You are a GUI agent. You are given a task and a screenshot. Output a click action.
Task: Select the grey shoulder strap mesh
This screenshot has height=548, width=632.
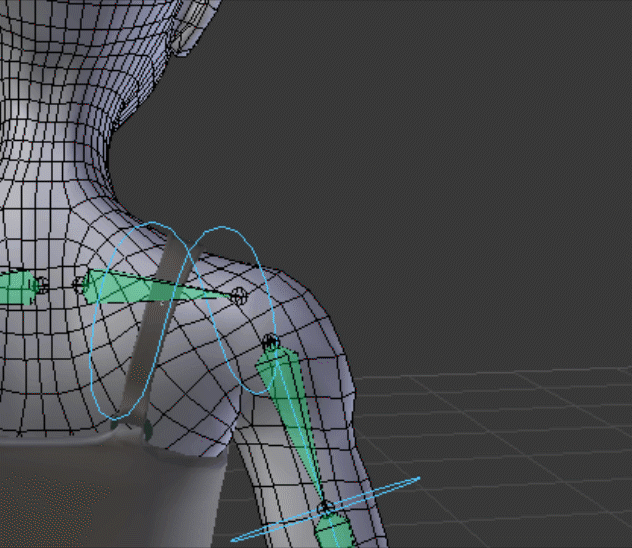[x=156, y=330]
